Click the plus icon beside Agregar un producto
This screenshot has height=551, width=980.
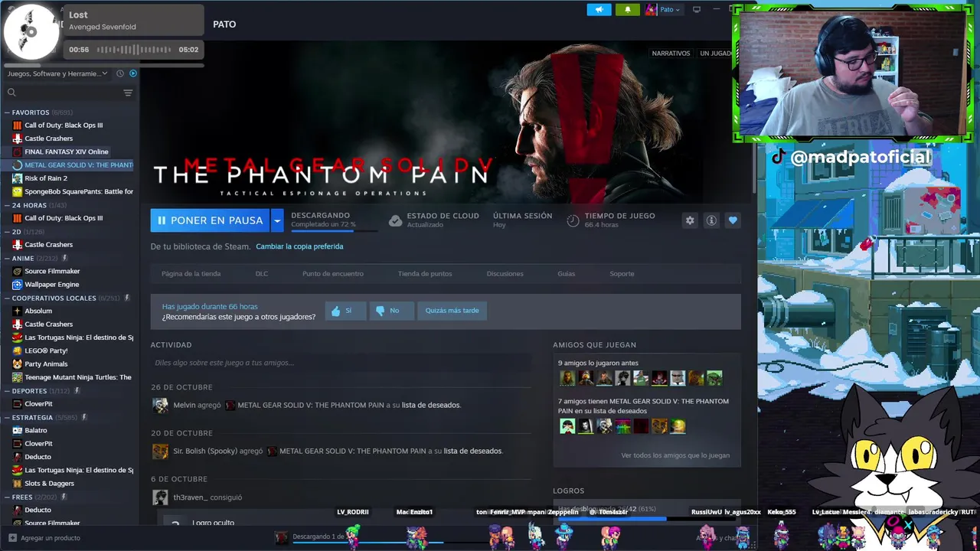coord(12,538)
